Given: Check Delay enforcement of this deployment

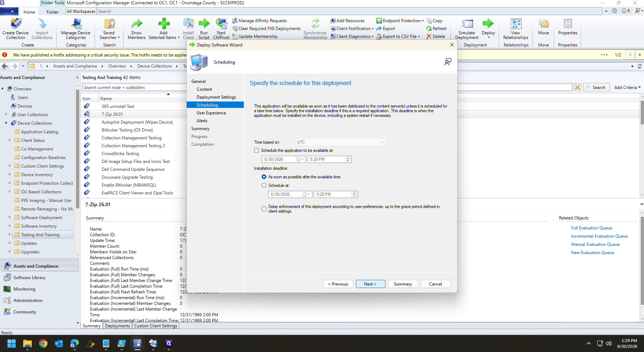Looking at the screenshot, I should pos(264,209).
